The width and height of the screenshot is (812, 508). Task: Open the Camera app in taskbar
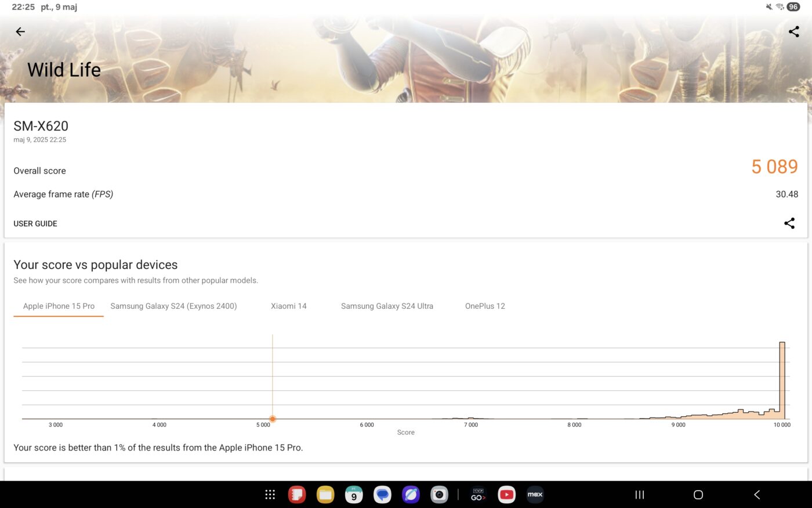coord(439,495)
